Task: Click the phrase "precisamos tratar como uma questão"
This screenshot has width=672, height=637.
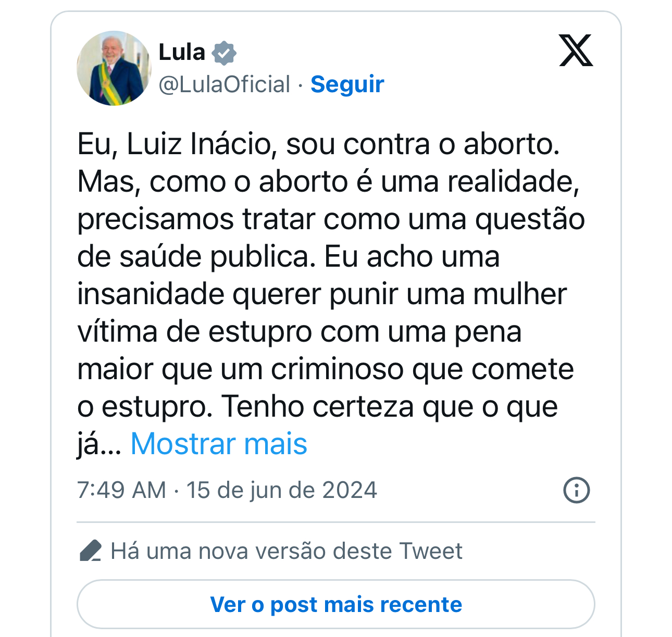Action: pos(331,219)
